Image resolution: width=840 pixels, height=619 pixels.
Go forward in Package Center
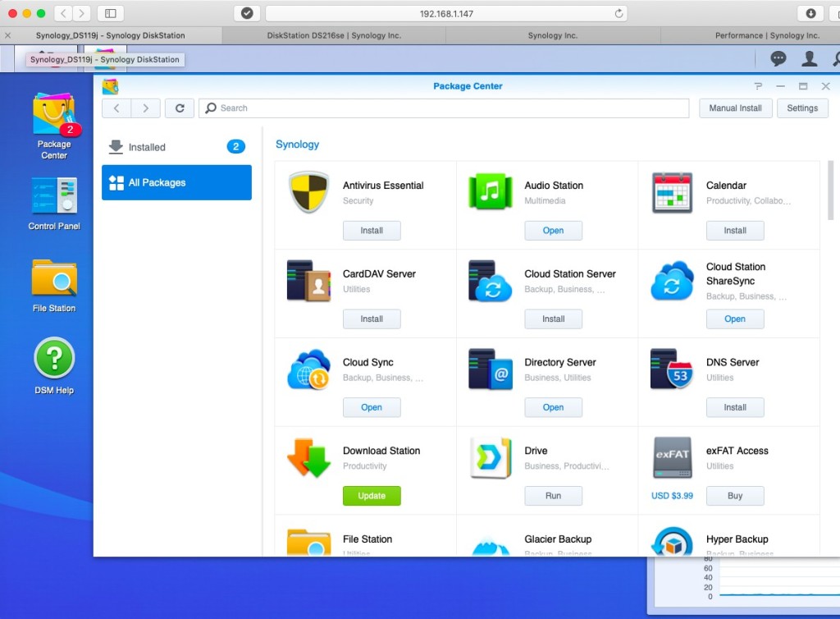click(146, 108)
